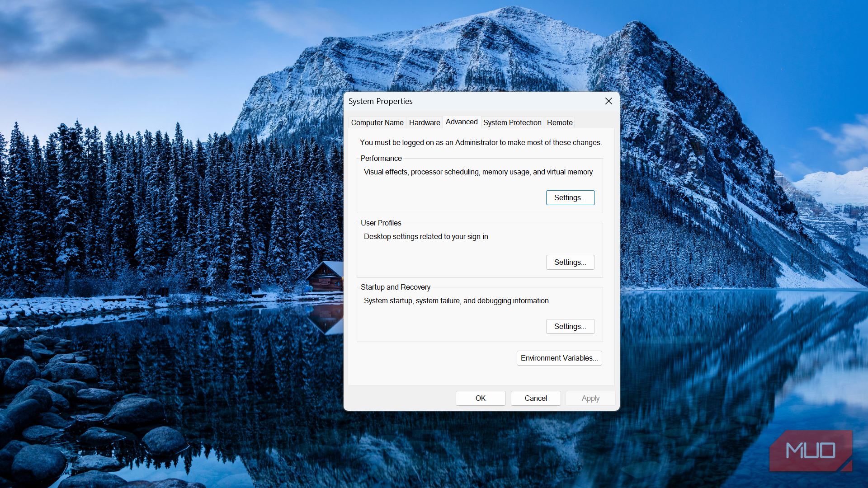Click Environment Variables button
Viewport: 868px width, 488px height.
pyautogui.click(x=559, y=358)
